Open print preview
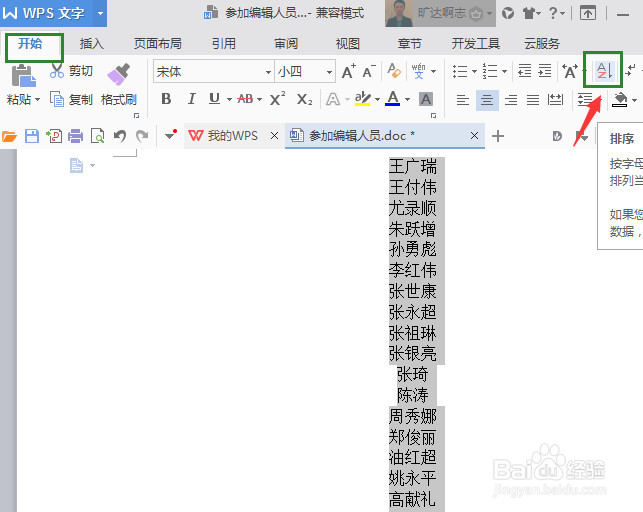Image resolution: width=643 pixels, height=512 pixels. click(x=98, y=136)
